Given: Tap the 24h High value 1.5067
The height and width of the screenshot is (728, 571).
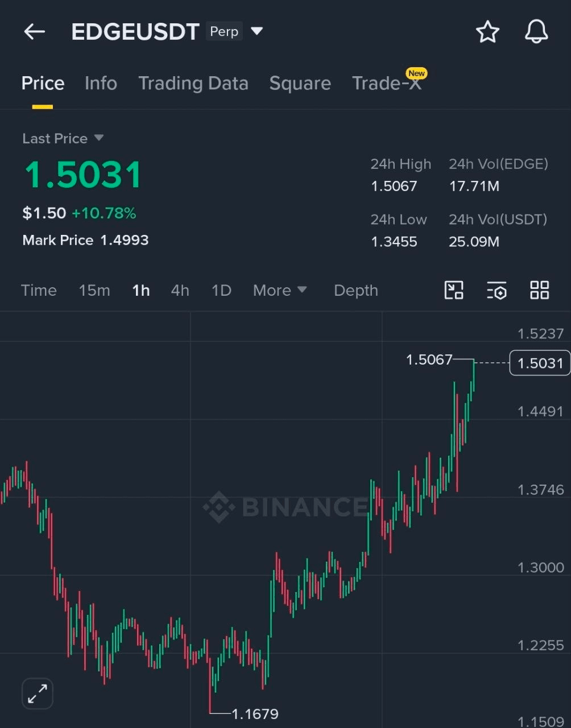Looking at the screenshot, I should point(394,186).
